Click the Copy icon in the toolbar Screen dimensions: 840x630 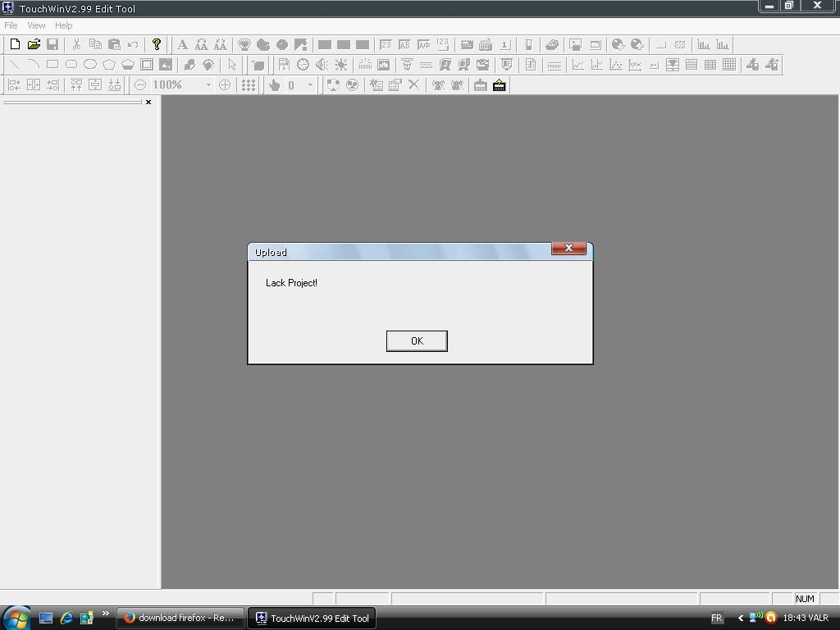click(95, 44)
